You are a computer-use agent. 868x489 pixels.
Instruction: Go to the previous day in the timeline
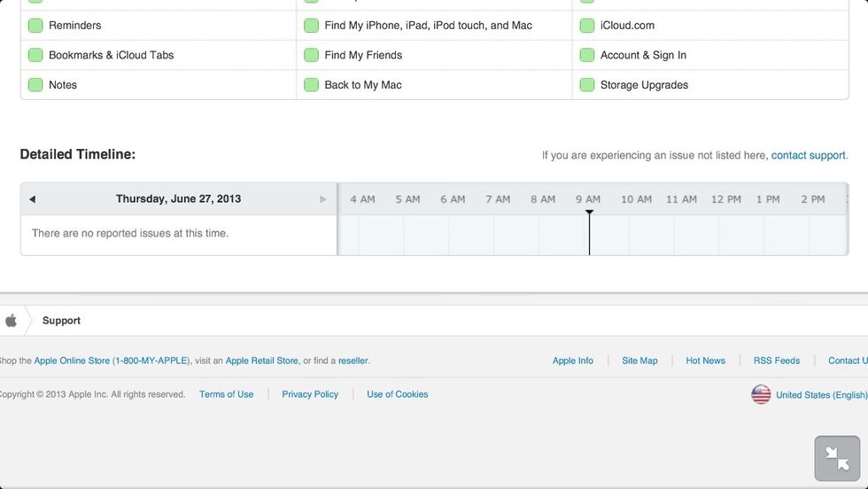point(32,198)
